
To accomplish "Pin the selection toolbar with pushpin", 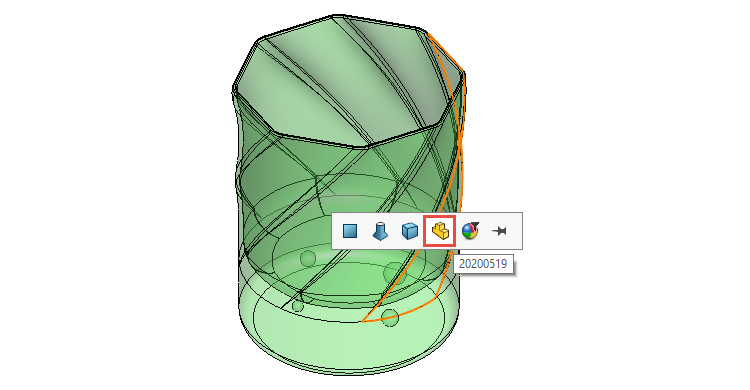I will click(x=499, y=231).
